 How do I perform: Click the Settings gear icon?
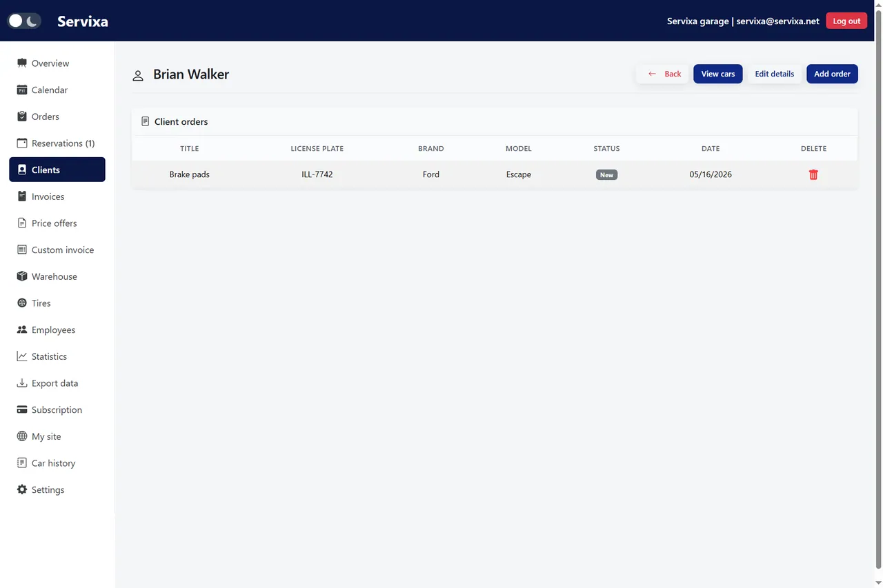coord(22,489)
